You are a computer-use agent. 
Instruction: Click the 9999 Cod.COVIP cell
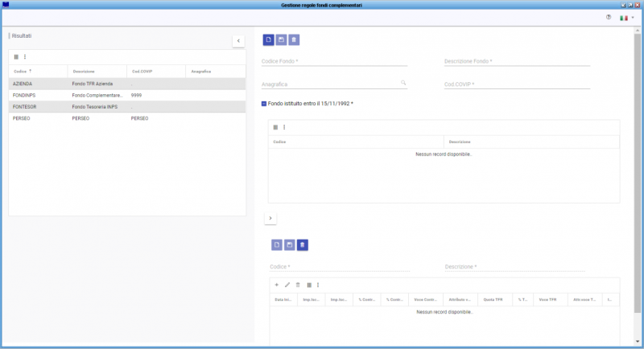pyautogui.click(x=156, y=95)
